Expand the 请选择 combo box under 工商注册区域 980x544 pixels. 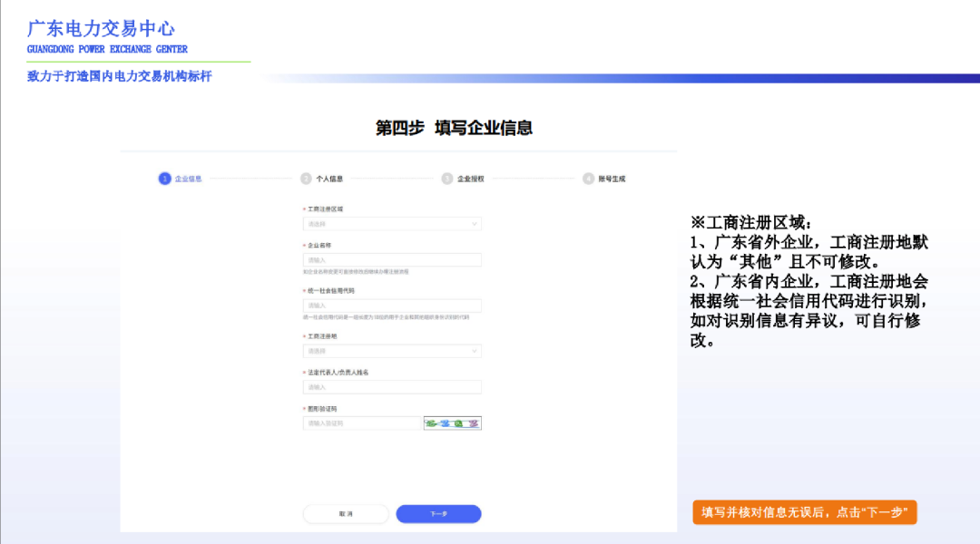pyautogui.click(x=392, y=224)
